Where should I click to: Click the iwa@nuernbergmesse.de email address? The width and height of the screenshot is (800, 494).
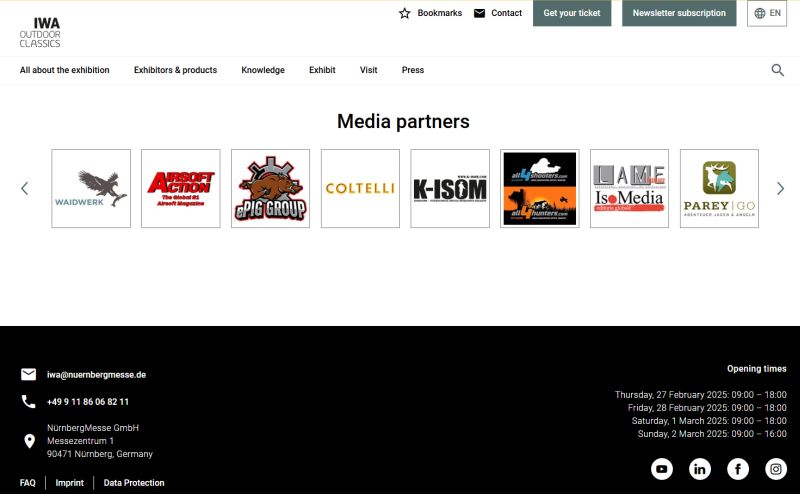(x=96, y=375)
